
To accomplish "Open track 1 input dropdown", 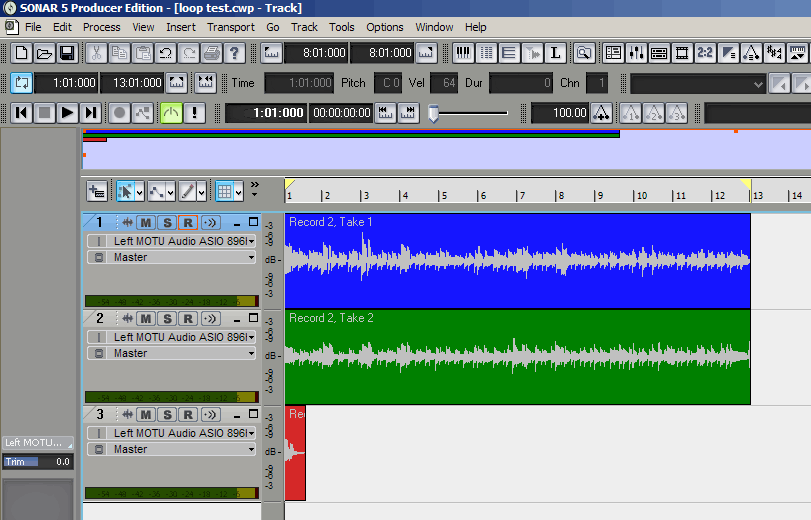I will click(x=251, y=241).
